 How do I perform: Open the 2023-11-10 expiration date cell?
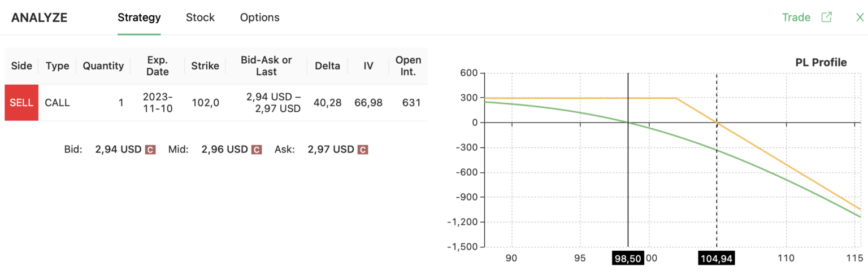coord(158,103)
